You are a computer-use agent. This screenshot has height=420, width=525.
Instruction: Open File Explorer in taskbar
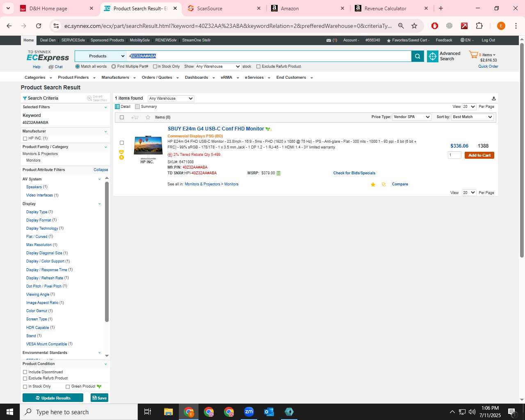(x=169, y=412)
